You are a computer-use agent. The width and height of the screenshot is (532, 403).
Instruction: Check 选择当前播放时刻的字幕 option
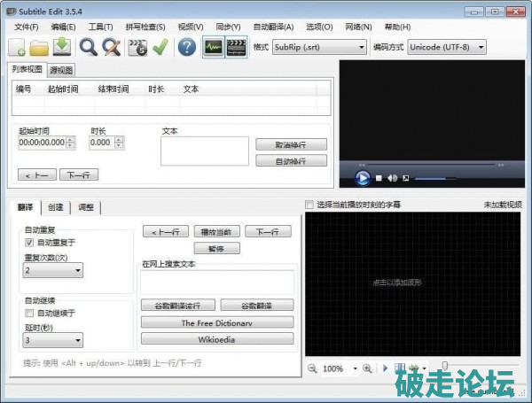[x=309, y=205]
